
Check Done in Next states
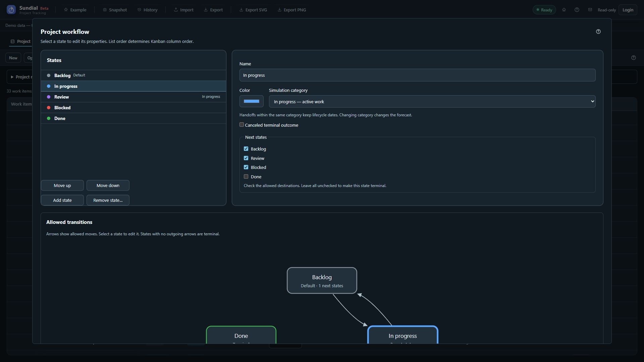click(246, 177)
